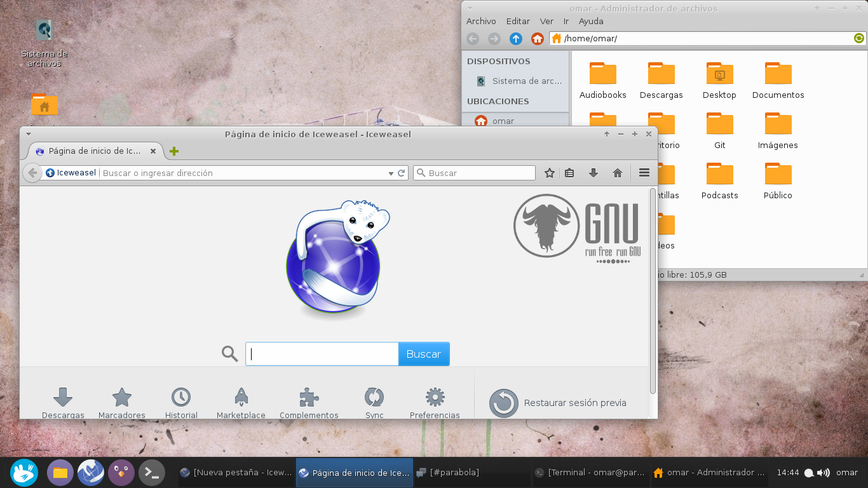Open the Descargas folder in file manager
868x488 pixels.
(x=661, y=81)
